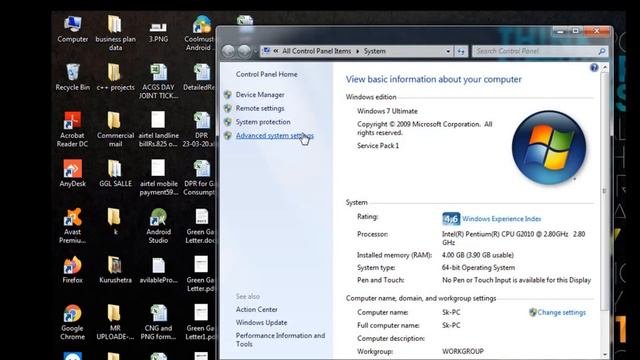Open Action Center
Image resolution: width=640 pixels, height=360 pixels.
click(x=256, y=309)
